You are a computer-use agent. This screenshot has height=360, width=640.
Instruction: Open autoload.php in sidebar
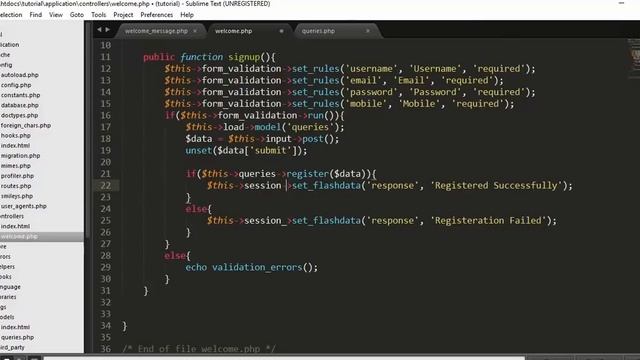point(20,75)
